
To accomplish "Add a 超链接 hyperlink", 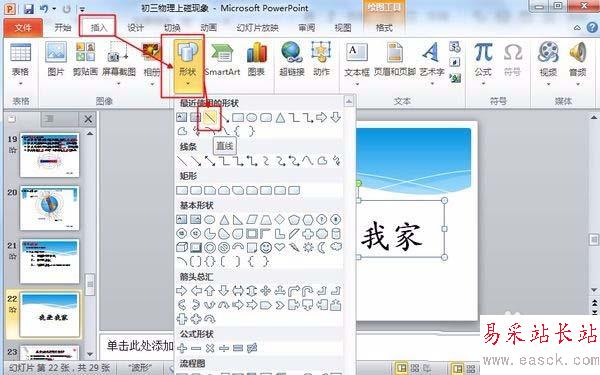I will point(292,59).
